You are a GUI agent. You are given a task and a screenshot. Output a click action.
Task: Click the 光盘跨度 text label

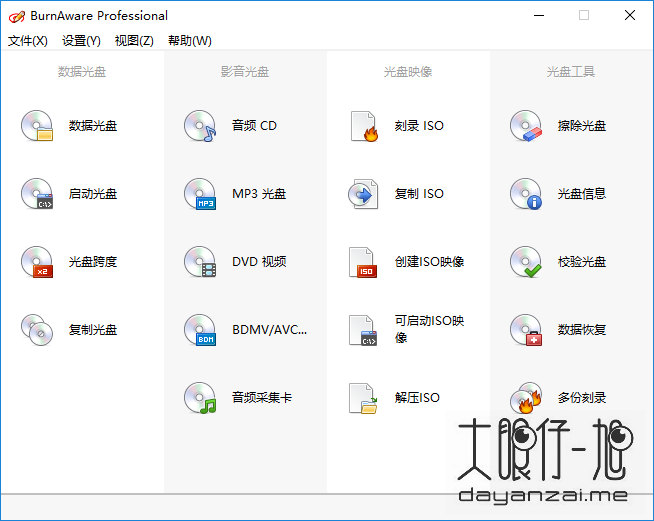pyautogui.click(x=93, y=262)
